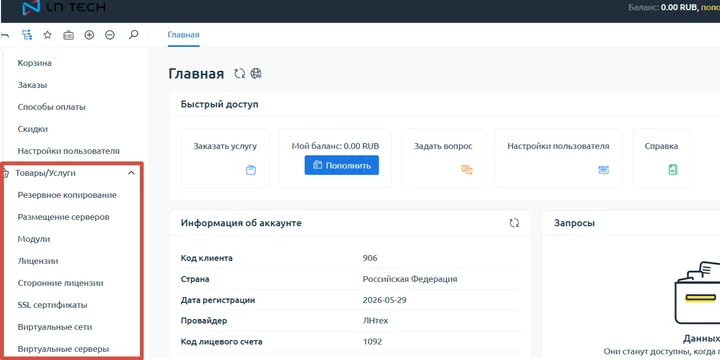This screenshot has height=360, width=720.
Task: Expand all menu sections with plus icon
Action: [x=89, y=35]
